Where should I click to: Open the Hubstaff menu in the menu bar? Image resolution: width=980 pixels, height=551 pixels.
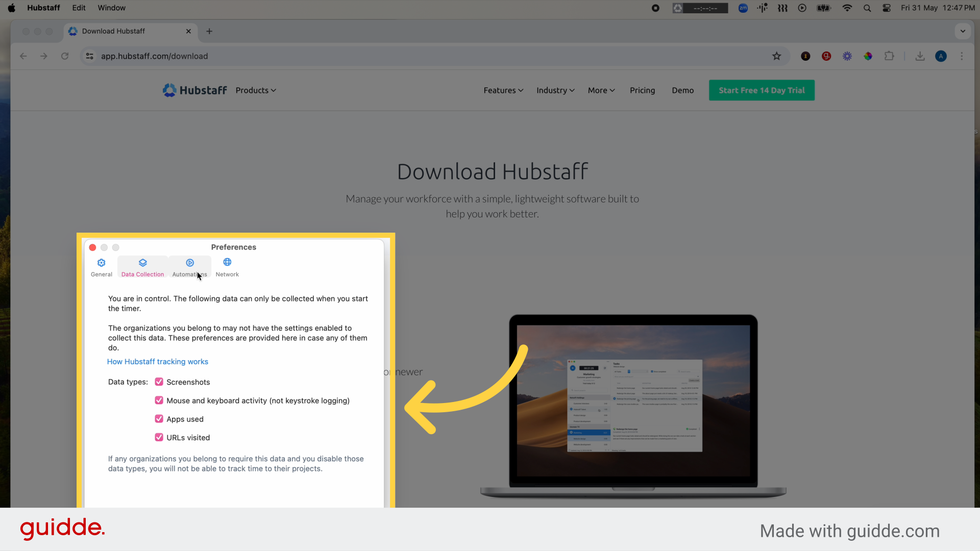tap(43, 8)
